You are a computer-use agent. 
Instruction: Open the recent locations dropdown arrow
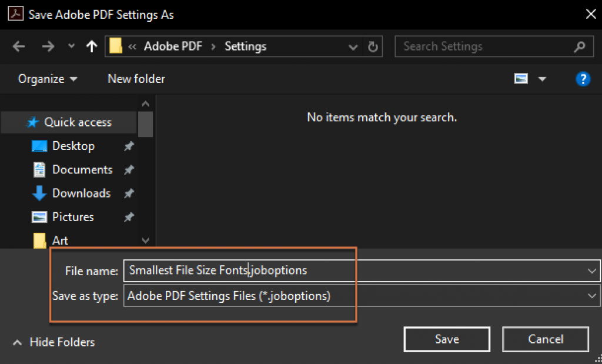[71, 46]
